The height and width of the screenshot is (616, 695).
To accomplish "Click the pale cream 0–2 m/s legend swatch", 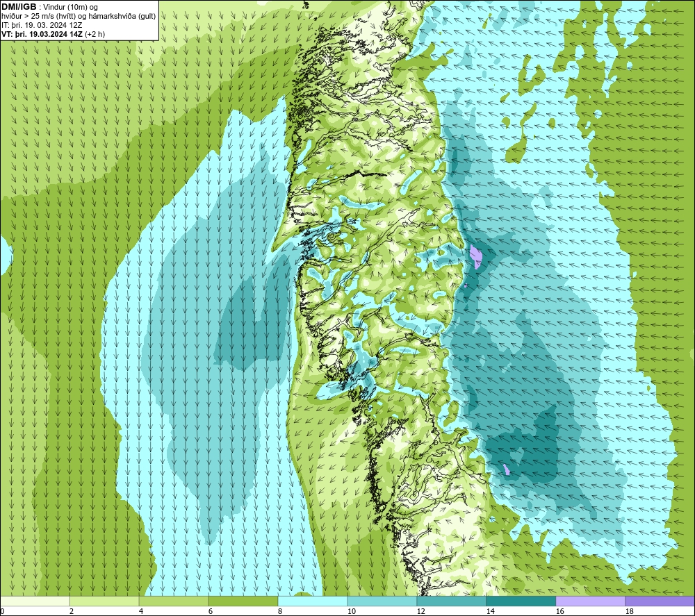I will pyautogui.click(x=35, y=601).
